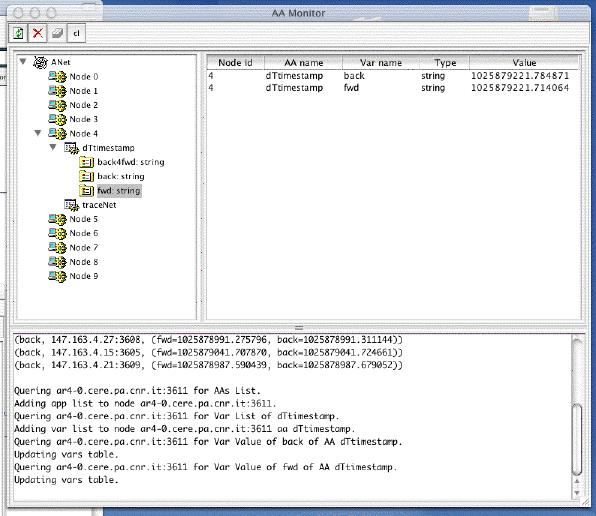
Task: Select Node 7 in the tree
Action: point(84,248)
